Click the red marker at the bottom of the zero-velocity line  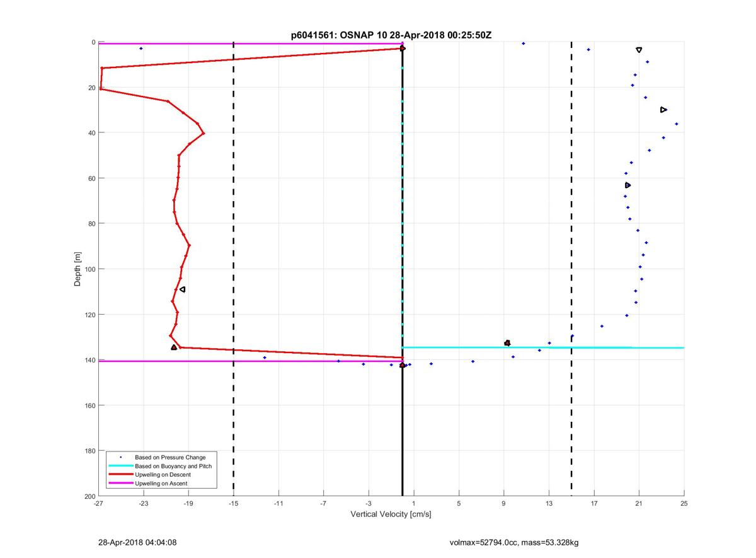[402, 365]
